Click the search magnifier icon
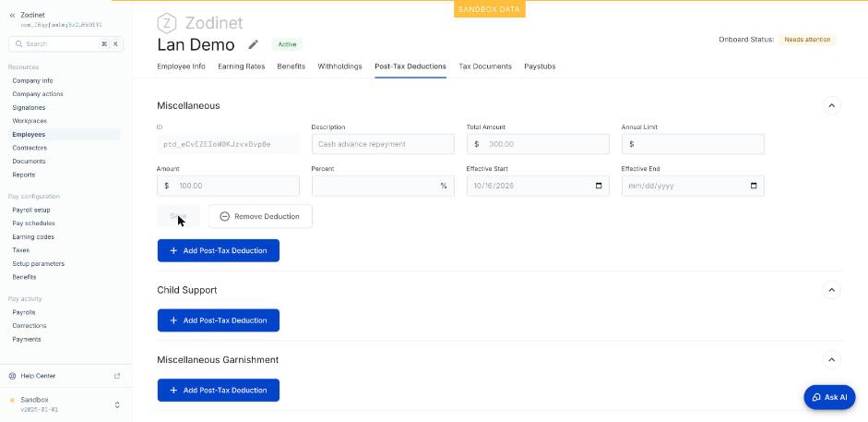Image resolution: width=868 pixels, height=422 pixels. tap(18, 43)
